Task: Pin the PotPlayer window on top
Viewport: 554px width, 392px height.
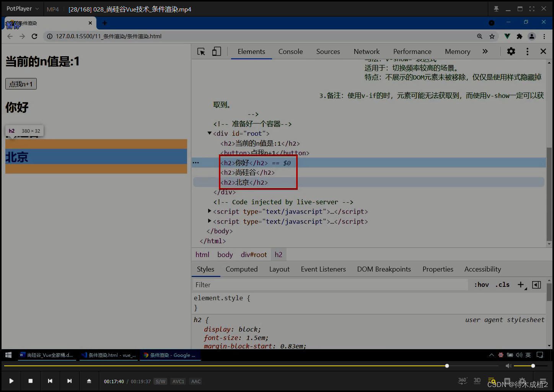Action: pyautogui.click(x=496, y=9)
